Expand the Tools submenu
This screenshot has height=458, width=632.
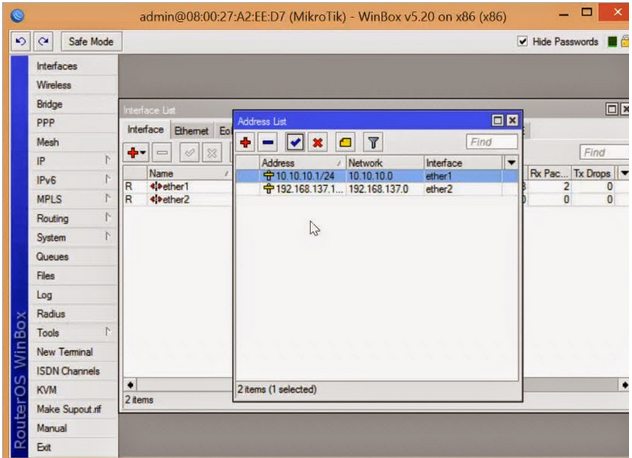[x=73, y=333]
